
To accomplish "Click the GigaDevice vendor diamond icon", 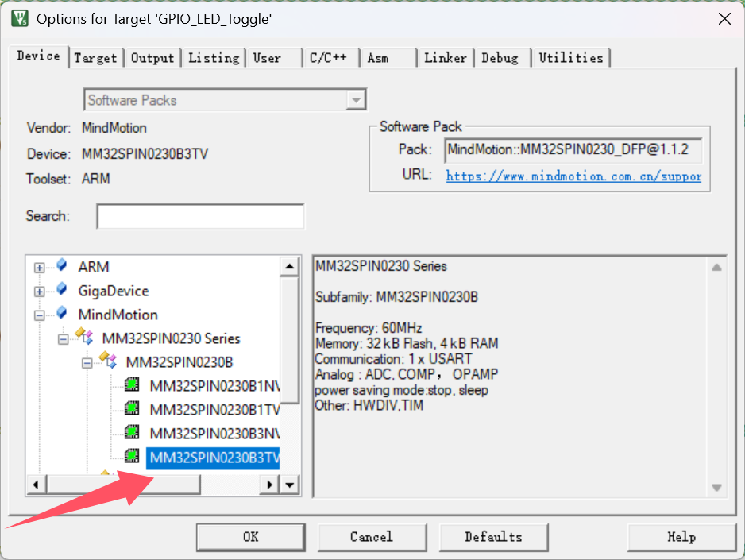I will coord(62,290).
